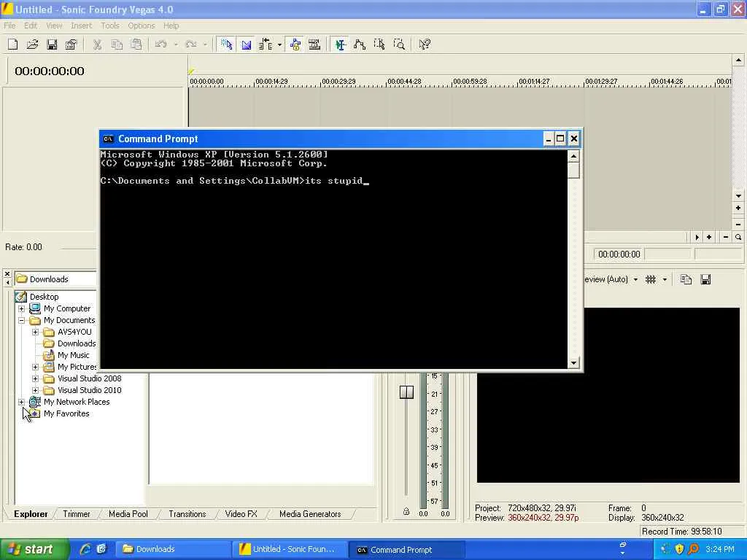The width and height of the screenshot is (747, 560).
Task: Copy preview snapshot to clipboard icon
Action: (x=686, y=279)
